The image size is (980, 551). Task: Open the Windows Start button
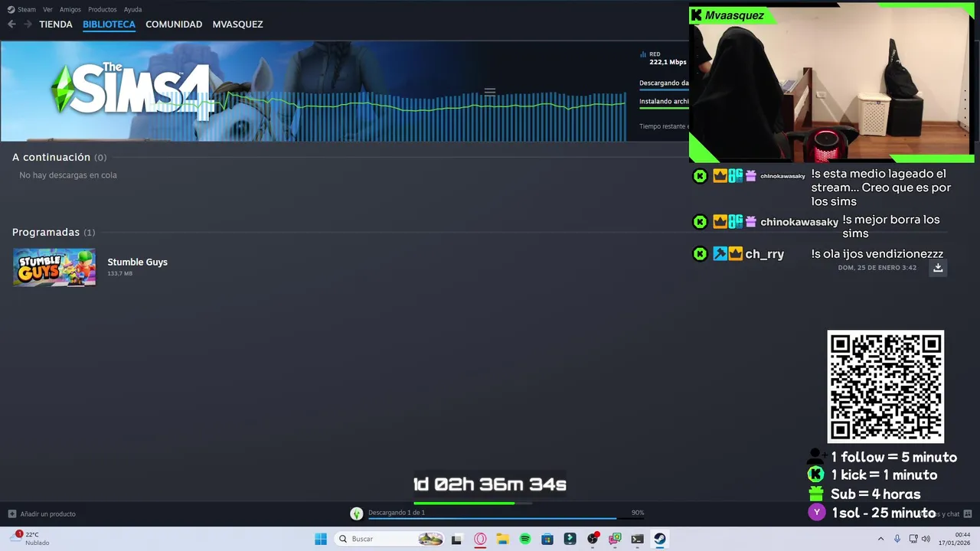(321, 539)
